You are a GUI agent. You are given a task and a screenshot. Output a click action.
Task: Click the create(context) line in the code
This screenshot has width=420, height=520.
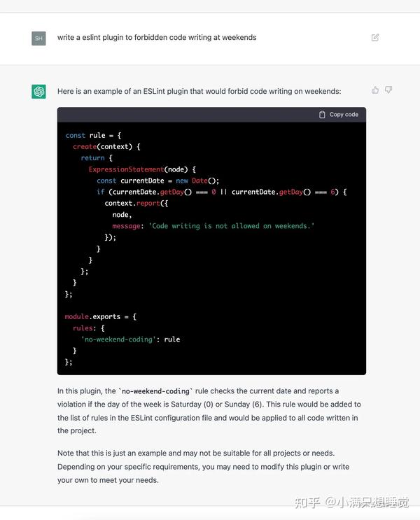(106, 146)
